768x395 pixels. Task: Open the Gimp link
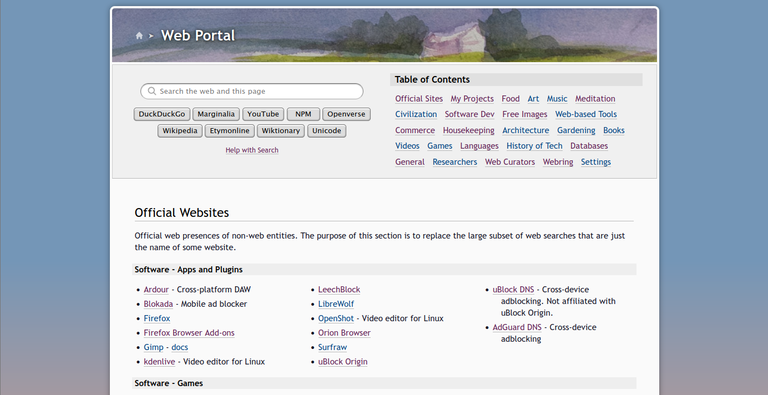click(153, 347)
